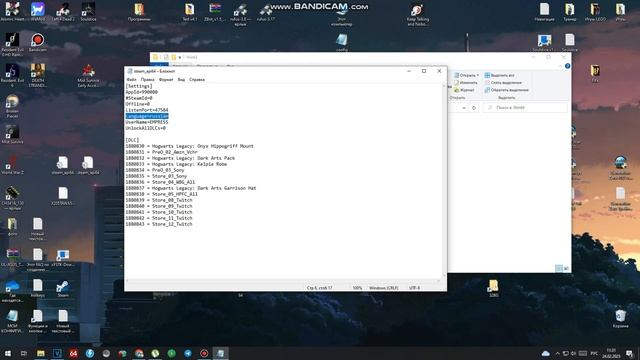Viewport: 640px width, 360px height.
Task: Click the Onyx Hippogriff Mount DLC line
Action: 189,146
